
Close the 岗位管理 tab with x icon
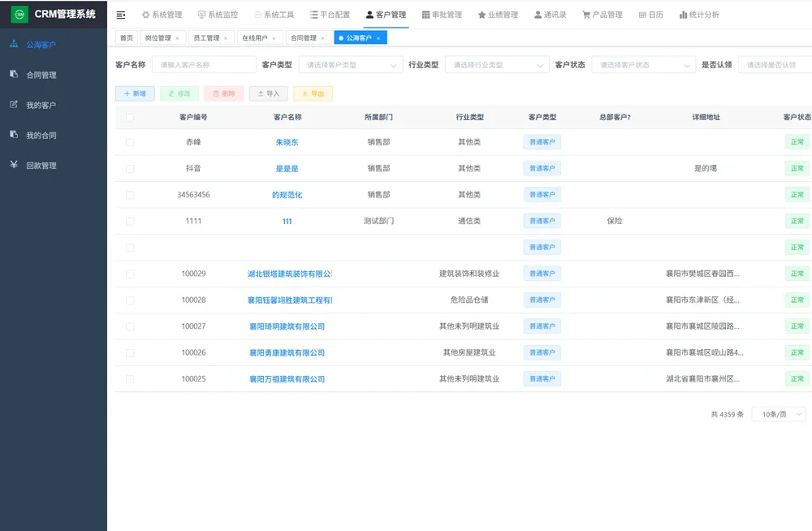[x=178, y=38]
